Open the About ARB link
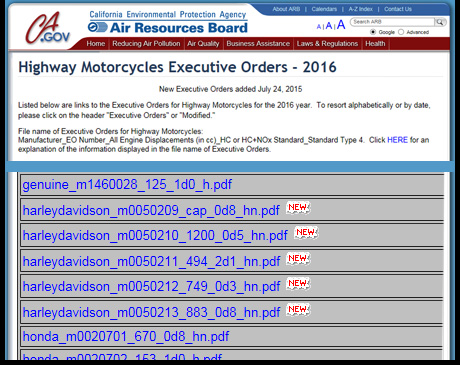This screenshot has height=365, width=460. [286, 9]
